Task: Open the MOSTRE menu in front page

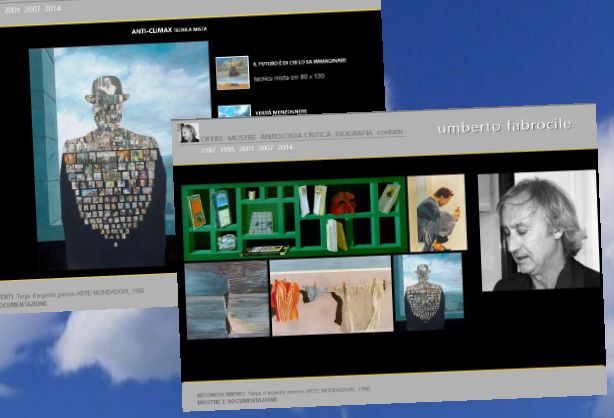Action: [x=241, y=137]
